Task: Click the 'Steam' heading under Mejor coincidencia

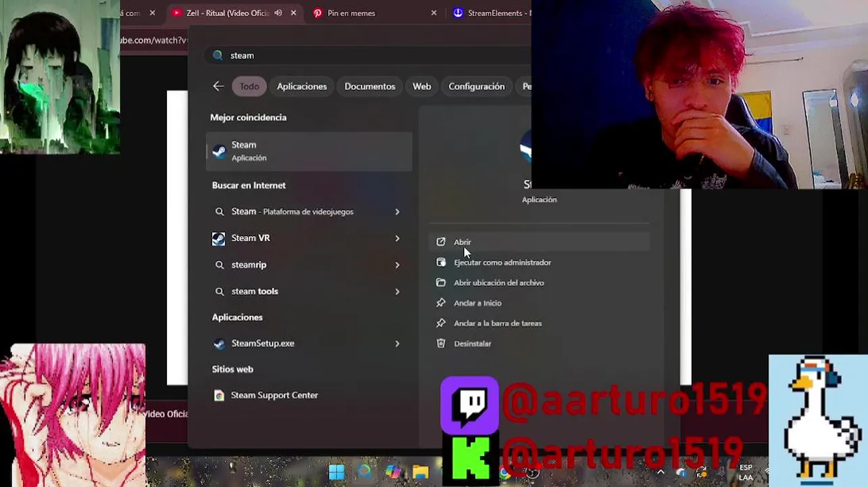Action: 243,145
